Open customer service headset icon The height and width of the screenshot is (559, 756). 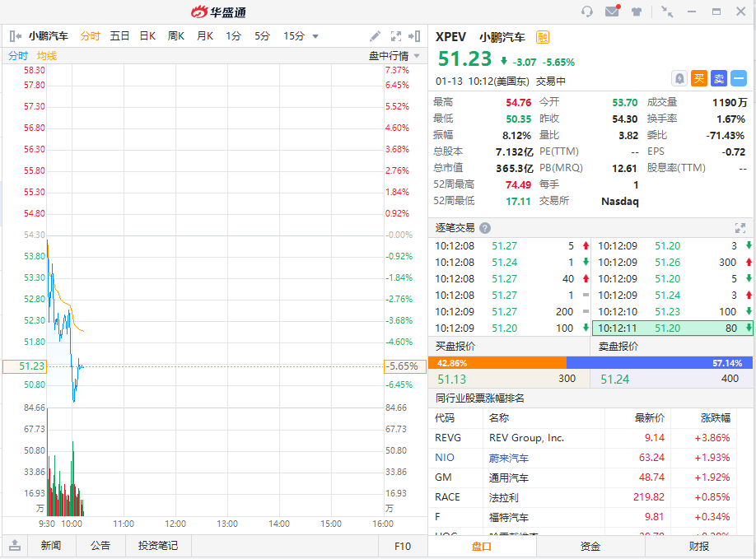pyautogui.click(x=587, y=12)
